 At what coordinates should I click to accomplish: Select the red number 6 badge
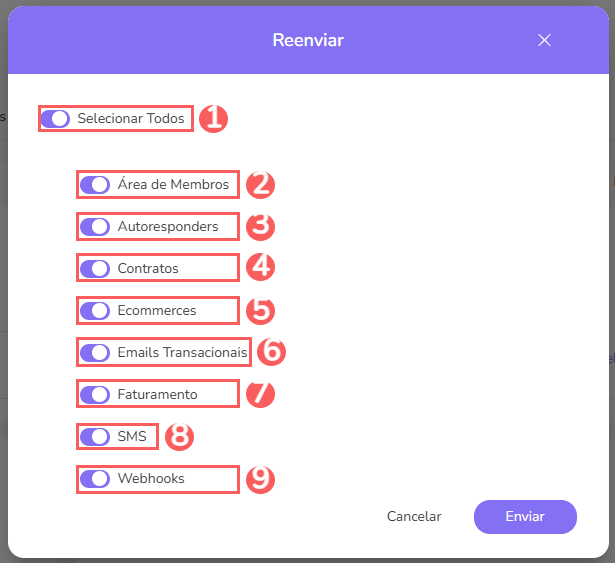coord(271,353)
